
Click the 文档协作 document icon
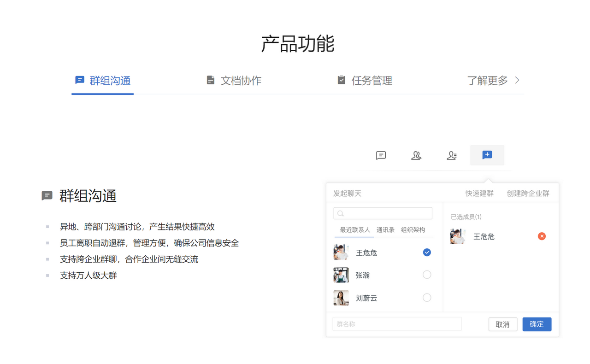pos(211,80)
